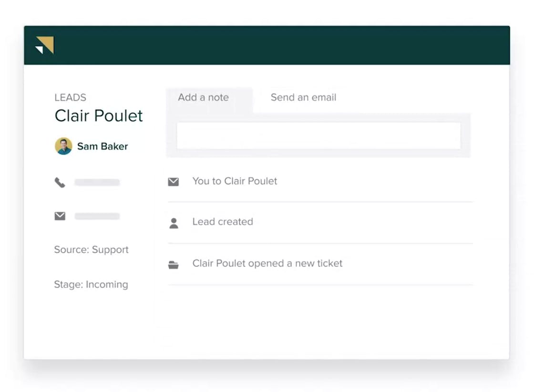Click the owner name Sam Baker

103,146
